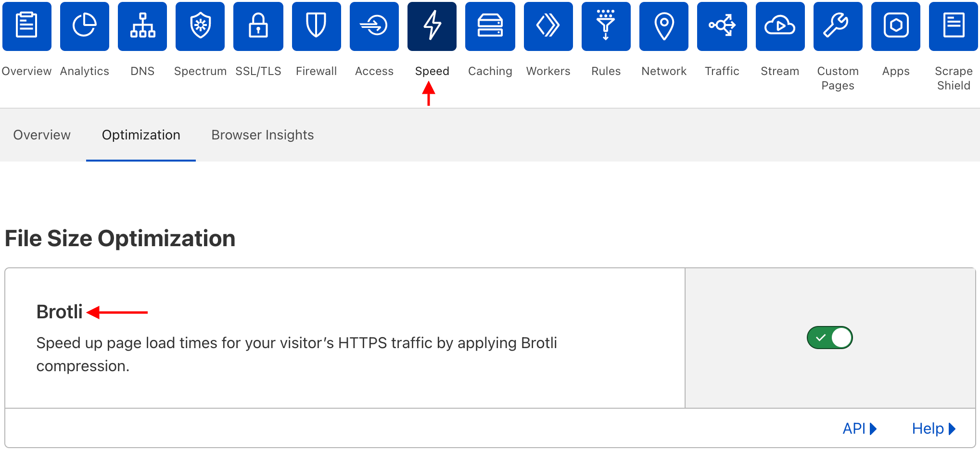Open the Overview clipboard icon
Image resolution: width=980 pixels, height=451 pixels.
(27, 26)
